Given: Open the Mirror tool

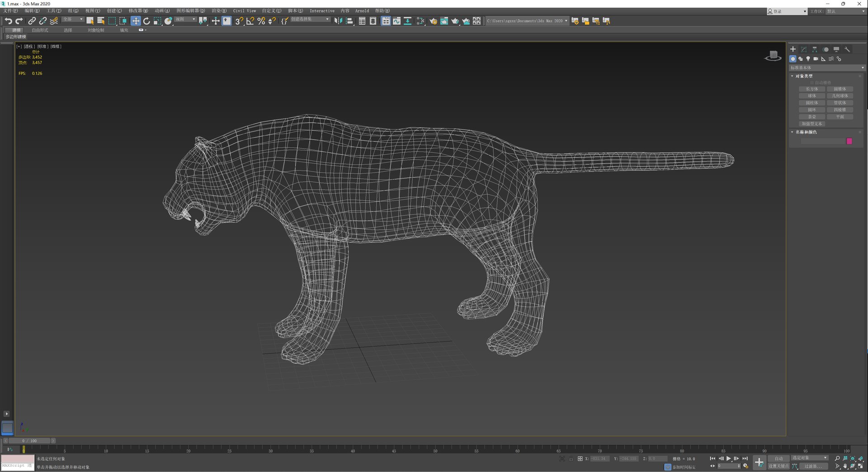Looking at the screenshot, I should 338,21.
